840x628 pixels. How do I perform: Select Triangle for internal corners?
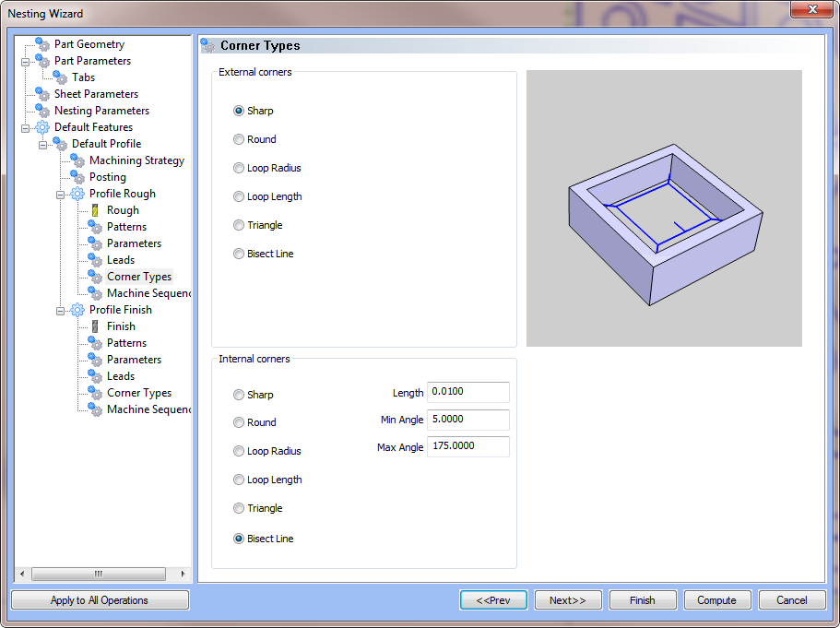(239, 508)
